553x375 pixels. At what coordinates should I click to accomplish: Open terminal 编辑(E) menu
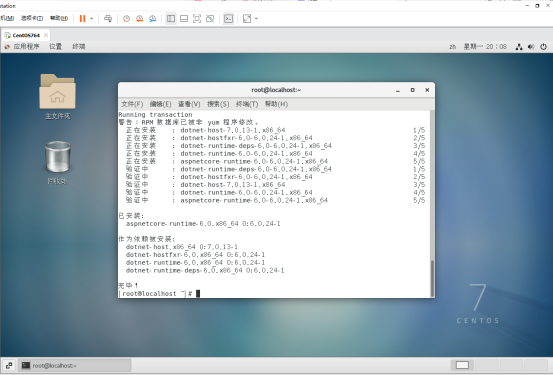pyautogui.click(x=160, y=104)
